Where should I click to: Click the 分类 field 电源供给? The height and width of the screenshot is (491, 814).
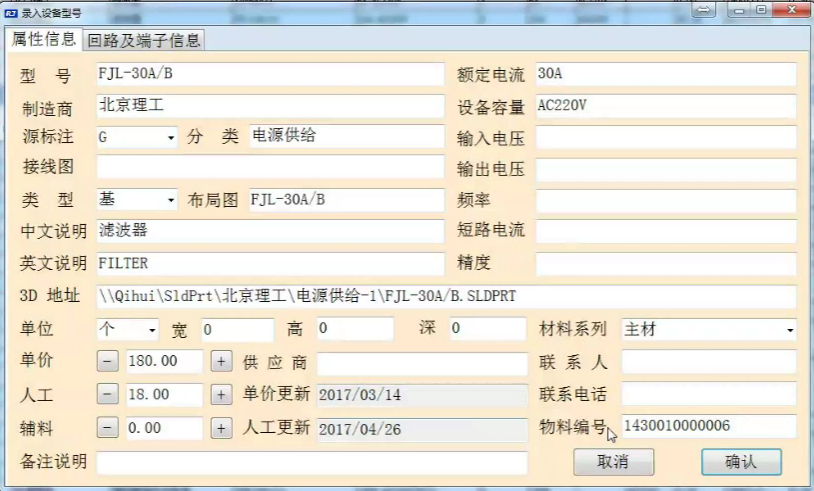click(347, 137)
